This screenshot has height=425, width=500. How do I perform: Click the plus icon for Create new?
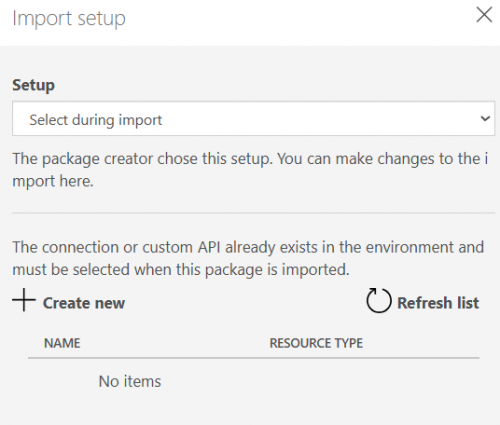pyautogui.click(x=24, y=300)
